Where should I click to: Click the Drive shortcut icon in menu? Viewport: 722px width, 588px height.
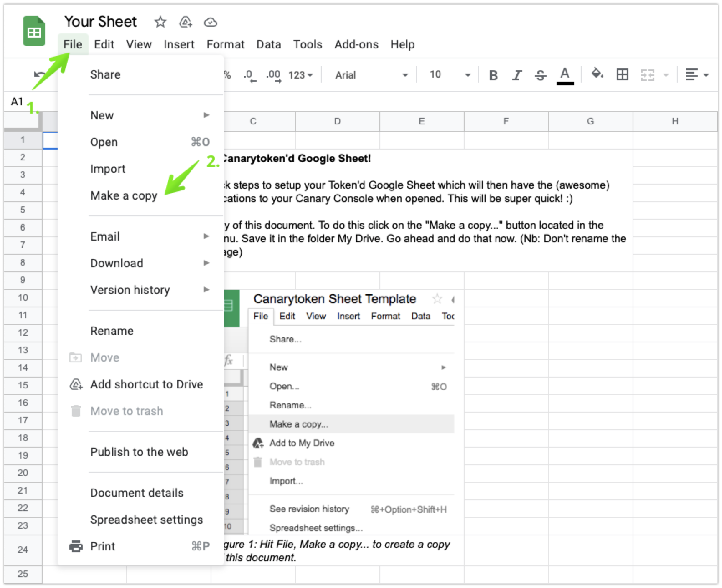click(x=76, y=384)
